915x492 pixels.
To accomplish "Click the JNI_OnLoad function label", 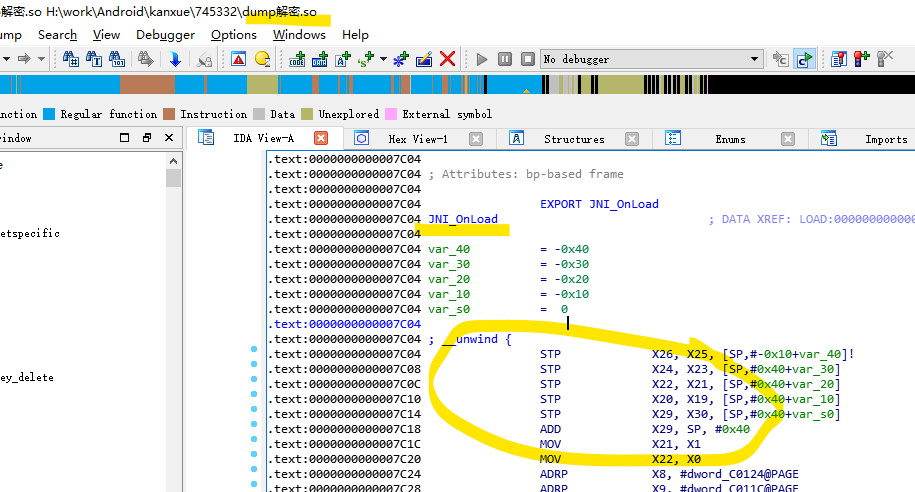I will click(x=463, y=219).
